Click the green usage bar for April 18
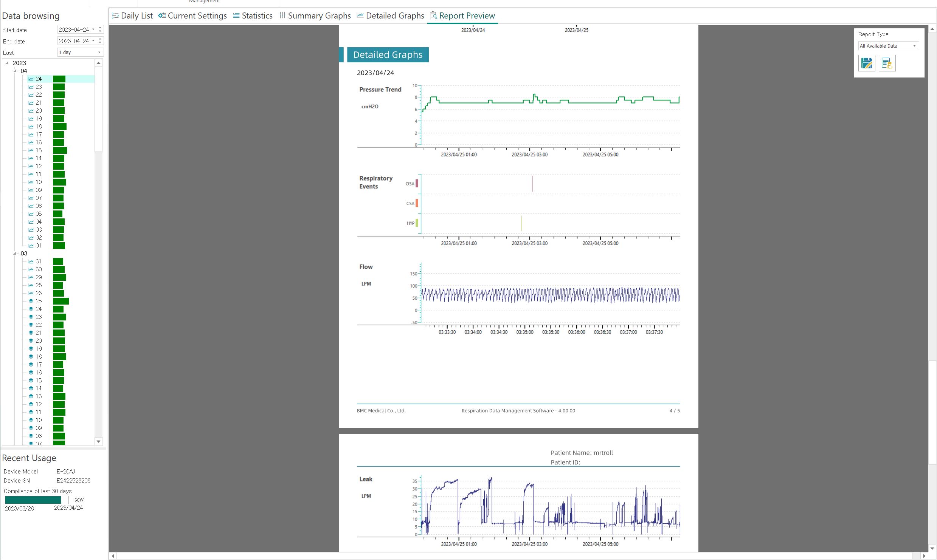The height and width of the screenshot is (560, 937). (x=59, y=127)
